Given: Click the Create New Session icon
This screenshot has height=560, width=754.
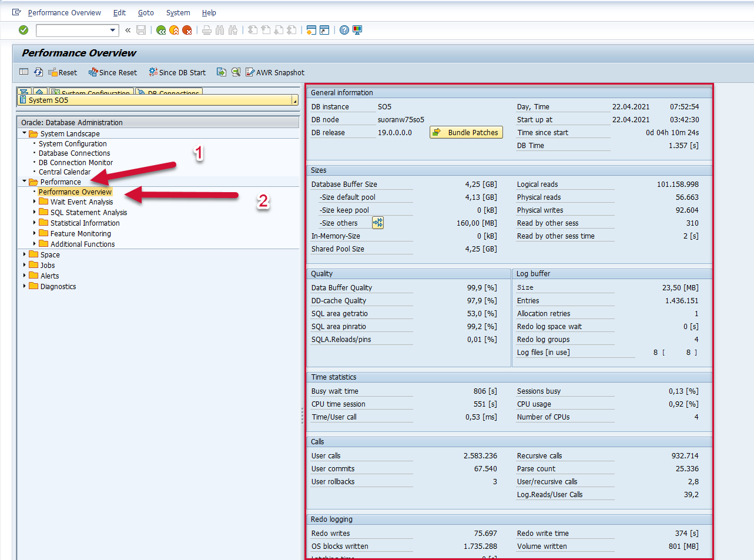Looking at the screenshot, I should 311,30.
